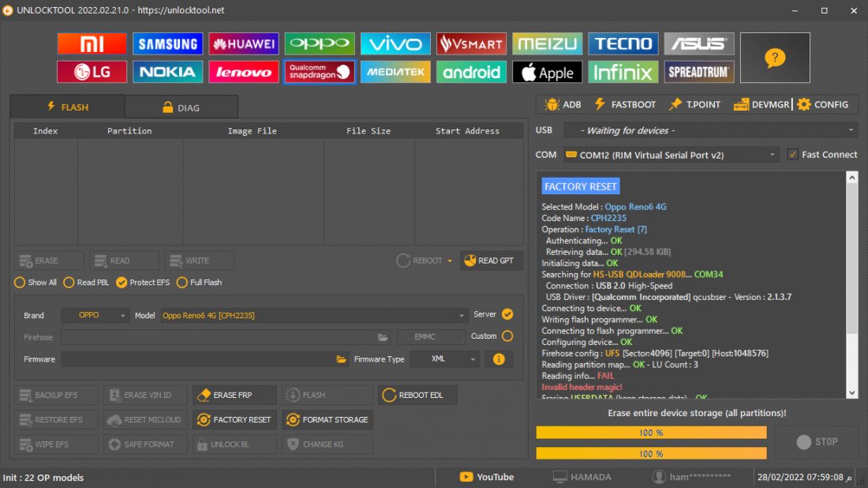Viewport: 868px width, 488px height.
Task: Open the help question mark panel
Action: pyautogui.click(x=775, y=58)
